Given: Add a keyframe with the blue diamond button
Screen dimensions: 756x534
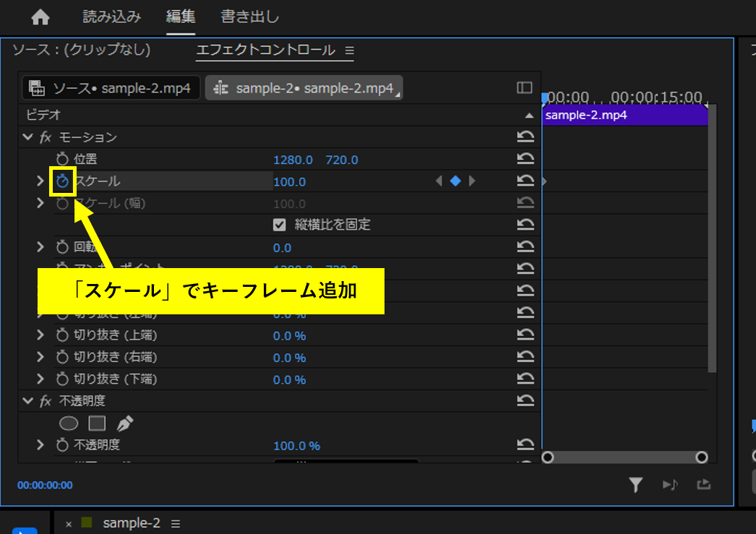Looking at the screenshot, I should 455,181.
